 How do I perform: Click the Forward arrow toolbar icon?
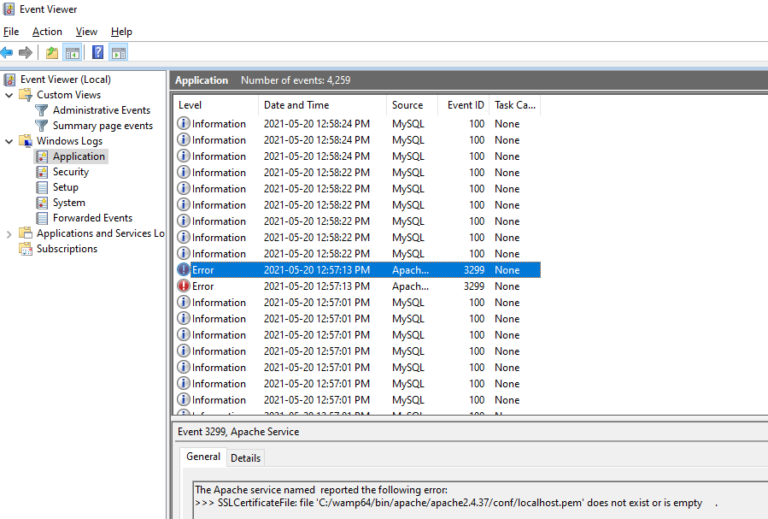point(26,53)
